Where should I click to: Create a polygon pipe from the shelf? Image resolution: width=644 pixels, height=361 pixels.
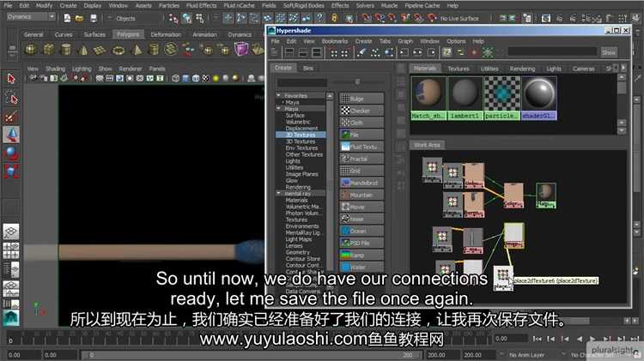click(154, 50)
